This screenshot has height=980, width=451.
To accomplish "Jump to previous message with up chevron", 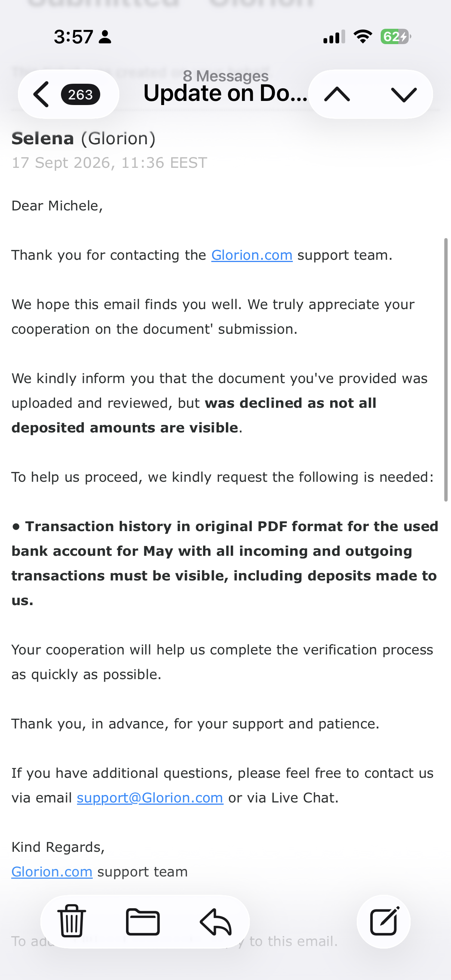I will point(337,94).
